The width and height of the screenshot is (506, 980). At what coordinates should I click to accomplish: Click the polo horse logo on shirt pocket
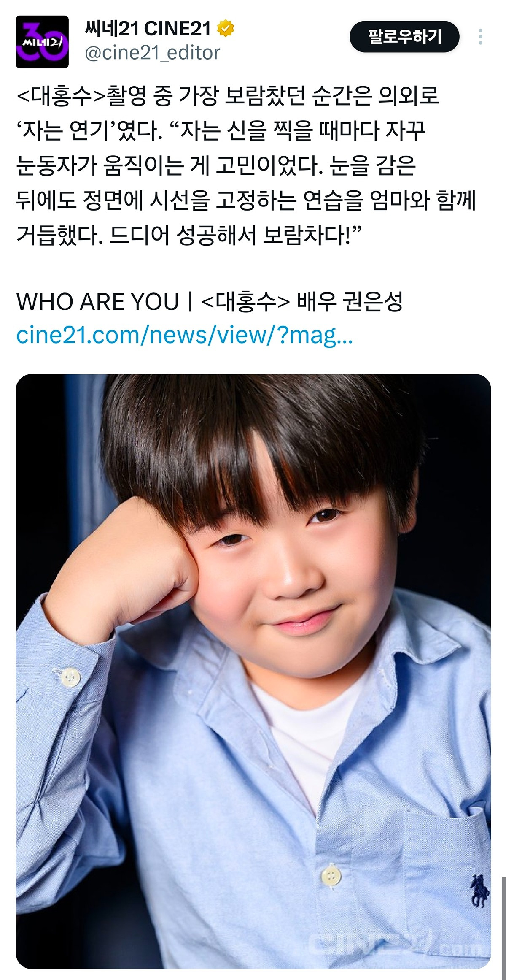[x=479, y=891]
